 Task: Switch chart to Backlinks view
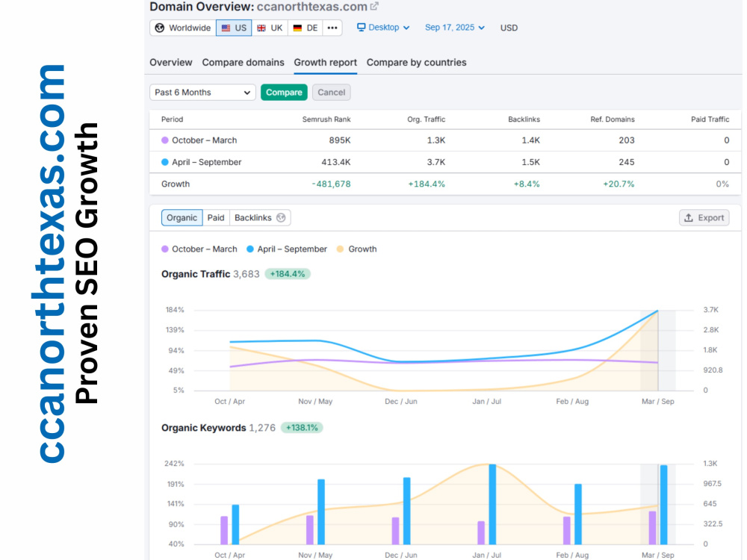click(x=260, y=217)
